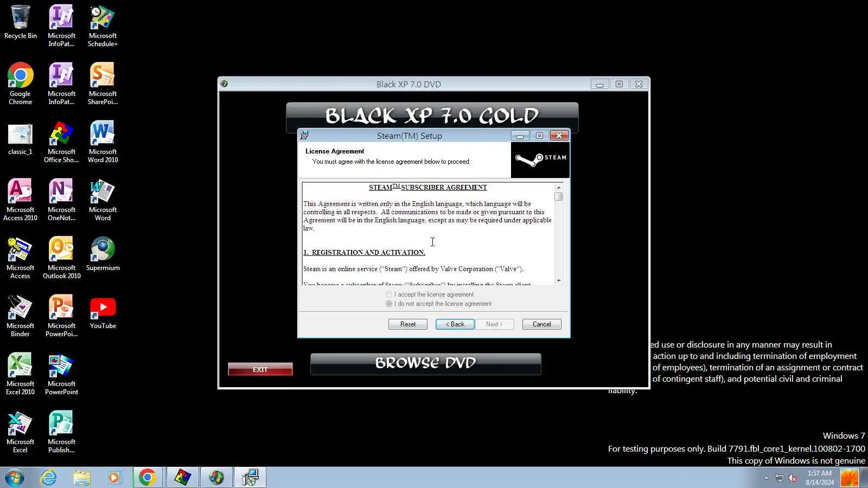The width and height of the screenshot is (868, 488).
Task: Click the Back button in Steam Setup
Action: pyautogui.click(x=455, y=324)
